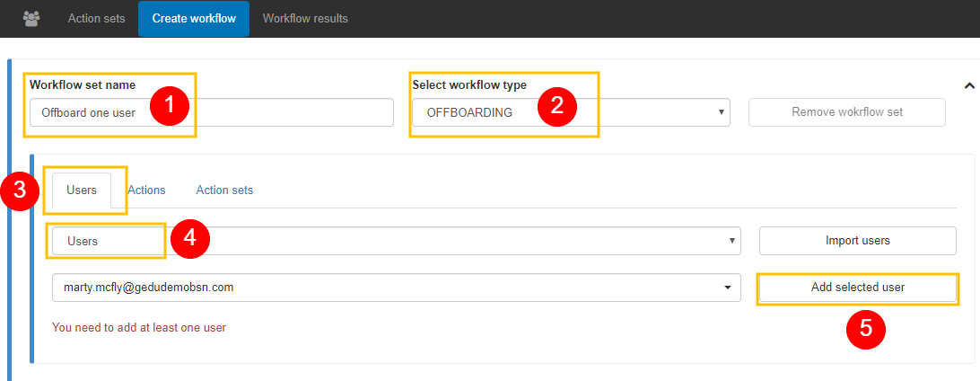
Task: Open the Action sets tab beside Actions
Action: click(x=224, y=190)
